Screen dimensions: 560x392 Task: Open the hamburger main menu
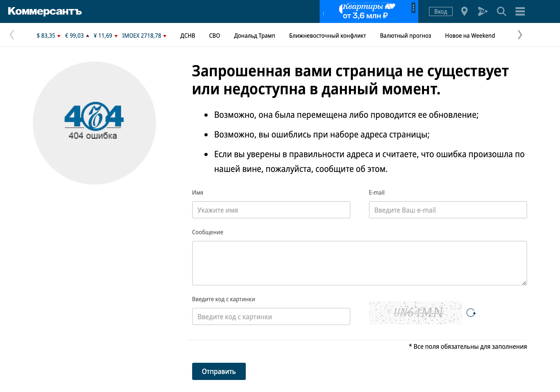[520, 11]
